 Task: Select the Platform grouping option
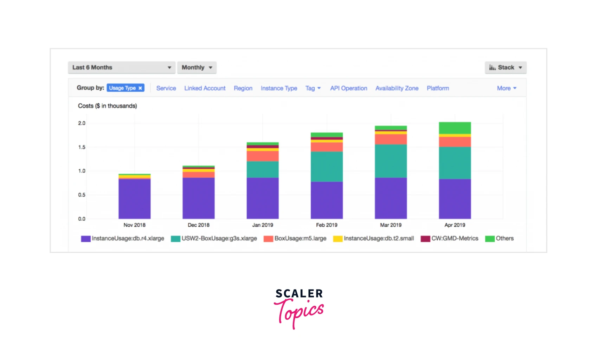tap(438, 88)
